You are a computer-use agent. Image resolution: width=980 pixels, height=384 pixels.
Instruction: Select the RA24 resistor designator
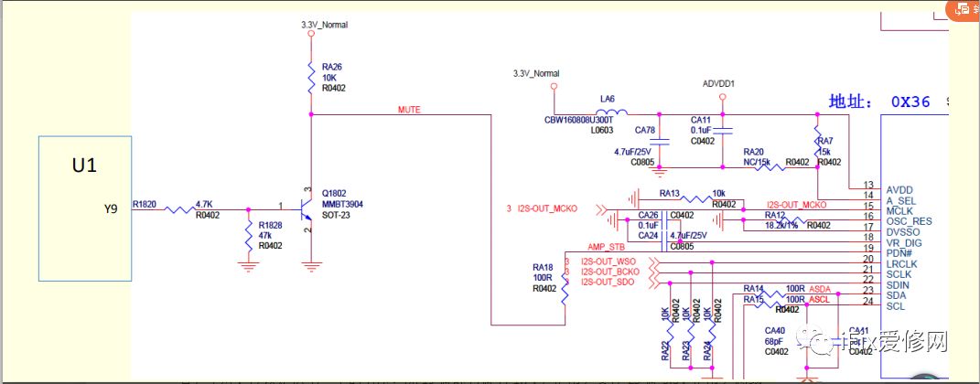click(706, 350)
